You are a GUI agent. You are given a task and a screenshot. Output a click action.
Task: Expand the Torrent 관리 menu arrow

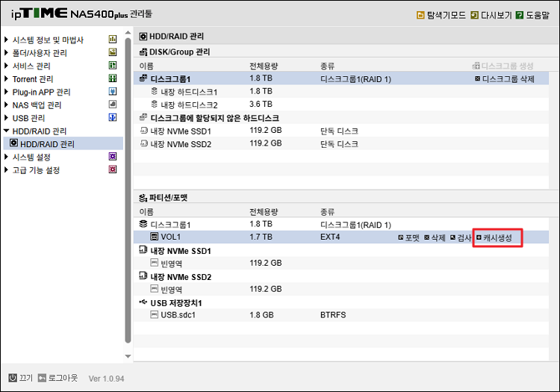[x=7, y=79]
